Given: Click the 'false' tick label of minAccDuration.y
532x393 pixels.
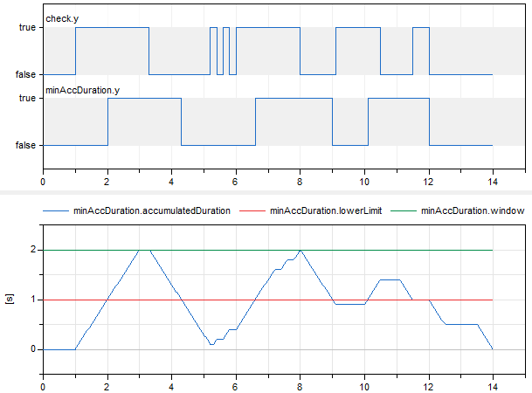Looking at the screenshot, I should (25, 145).
